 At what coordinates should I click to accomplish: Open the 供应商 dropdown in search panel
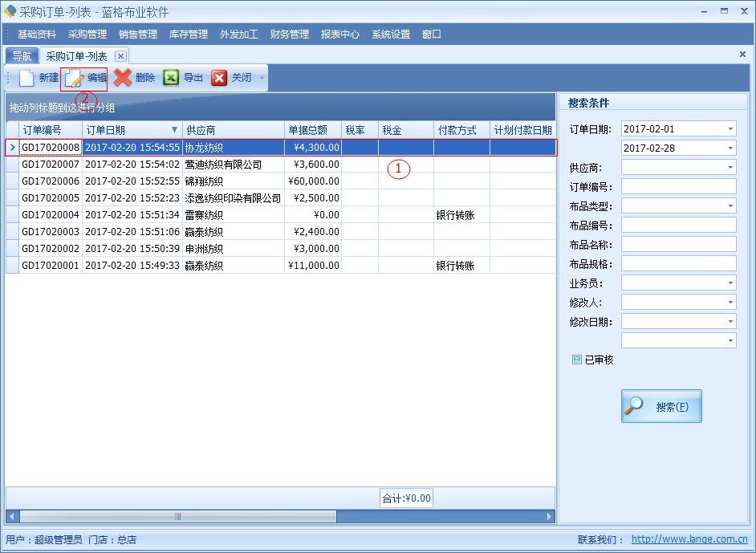click(730, 168)
